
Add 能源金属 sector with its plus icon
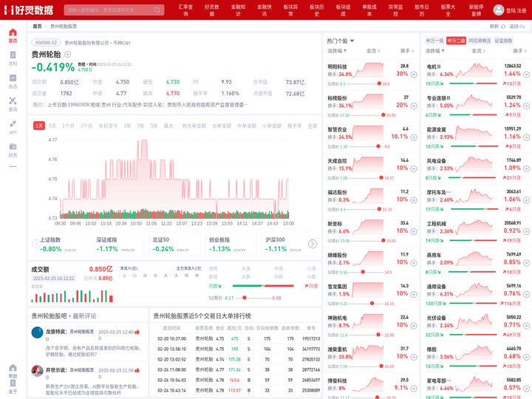pos(526,137)
